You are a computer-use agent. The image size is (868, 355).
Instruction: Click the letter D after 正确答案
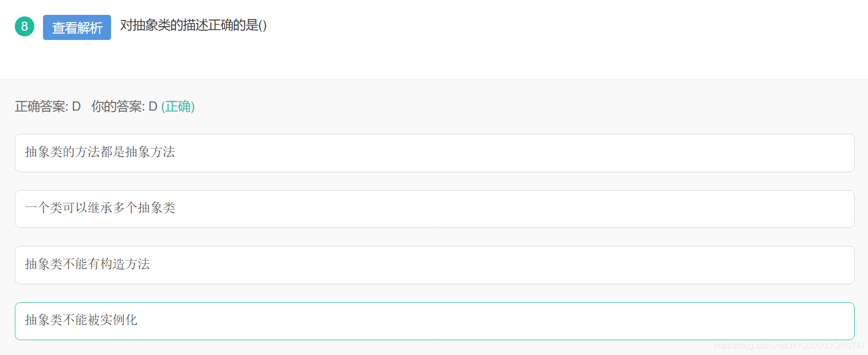tap(76, 107)
